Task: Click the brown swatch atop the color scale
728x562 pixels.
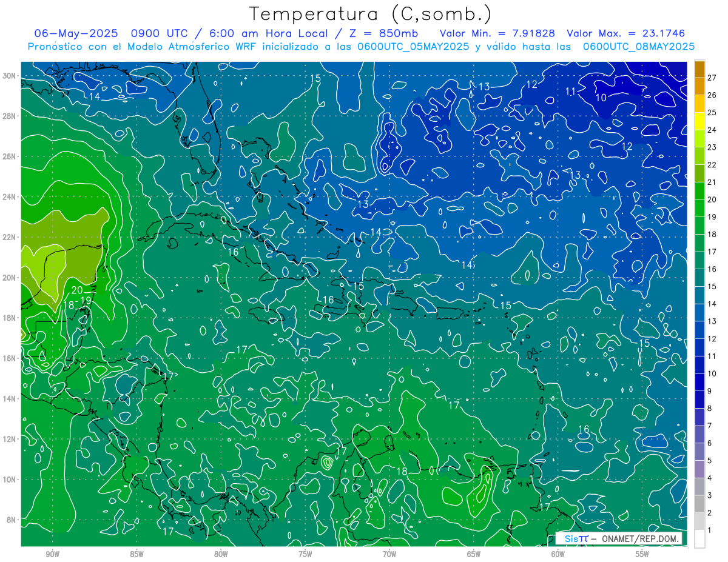Action: pos(699,69)
